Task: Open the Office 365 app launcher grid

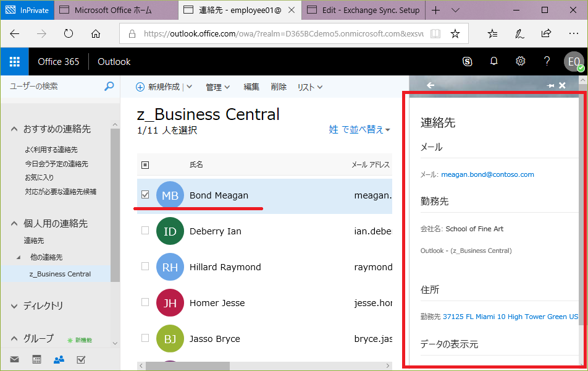Action: tap(15, 62)
